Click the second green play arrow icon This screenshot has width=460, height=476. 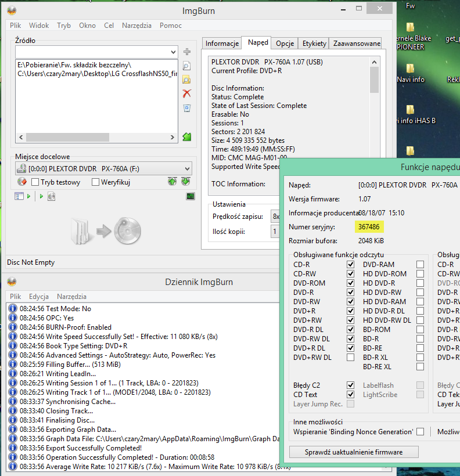coord(41,196)
